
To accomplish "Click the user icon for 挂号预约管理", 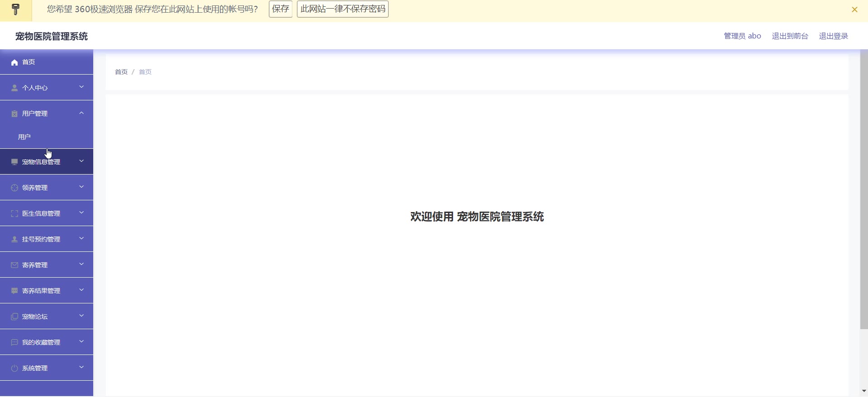I will click(14, 240).
